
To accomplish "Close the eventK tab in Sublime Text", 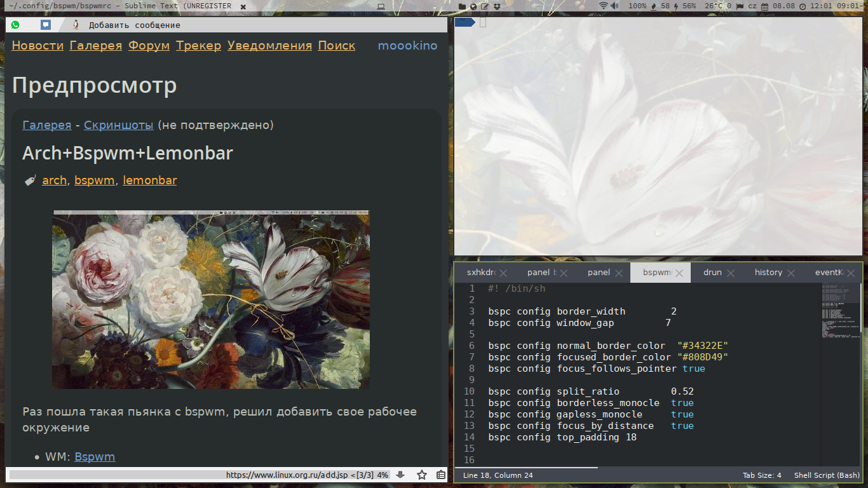I will 851,273.
